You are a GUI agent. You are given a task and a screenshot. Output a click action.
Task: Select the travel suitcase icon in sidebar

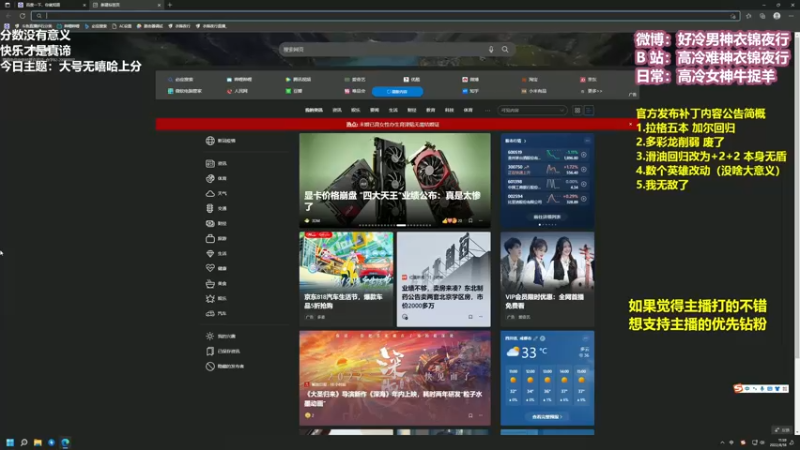click(210, 238)
